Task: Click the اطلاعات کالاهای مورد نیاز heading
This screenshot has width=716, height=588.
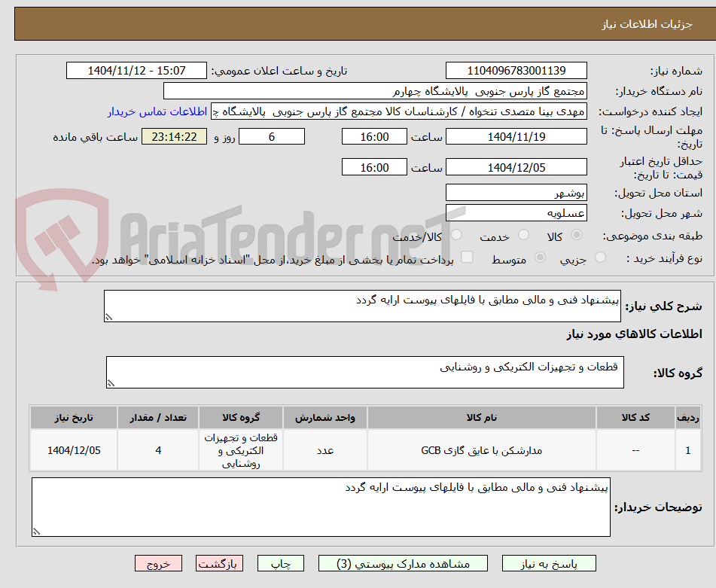Action: click(x=634, y=334)
